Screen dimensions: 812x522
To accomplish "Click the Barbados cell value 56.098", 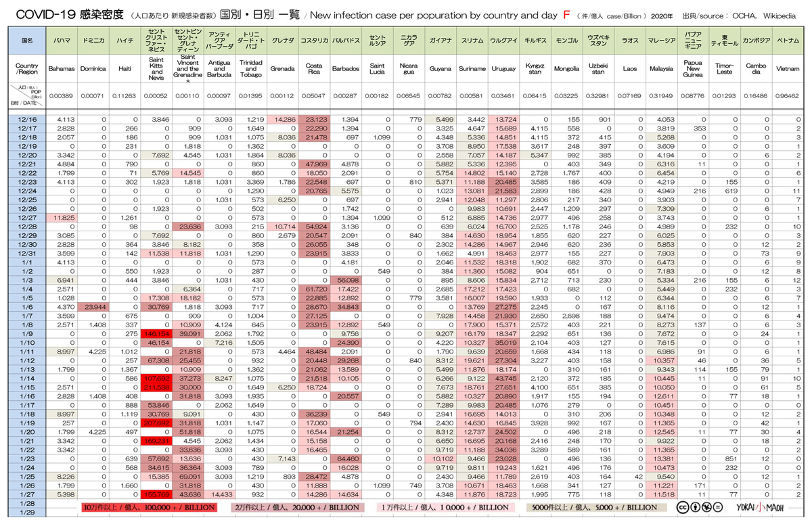I will coord(346,279).
